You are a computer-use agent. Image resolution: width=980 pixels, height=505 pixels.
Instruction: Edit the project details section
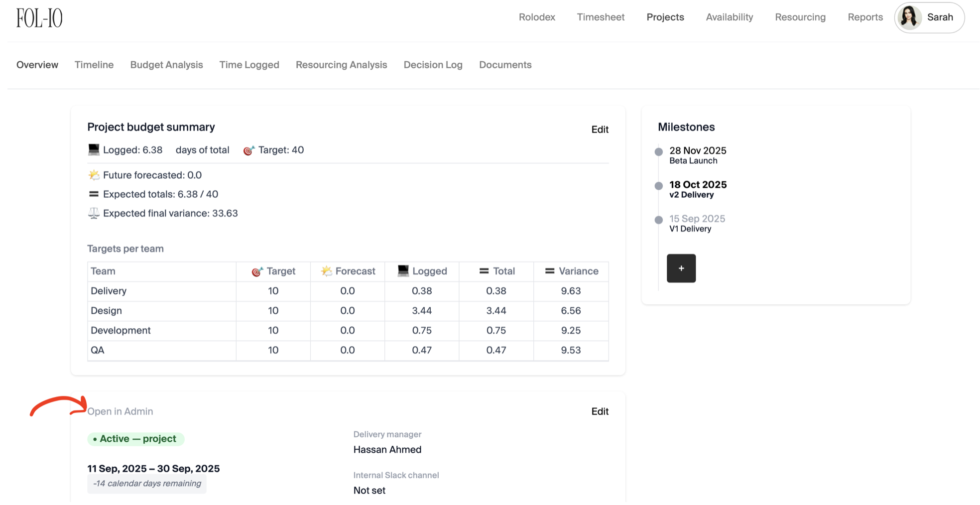[600, 411]
